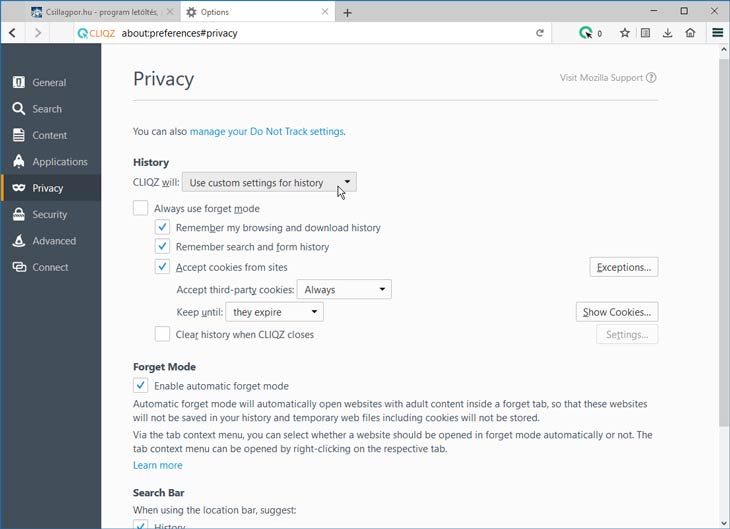Select the Advanced label in sidebar

click(x=54, y=241)
